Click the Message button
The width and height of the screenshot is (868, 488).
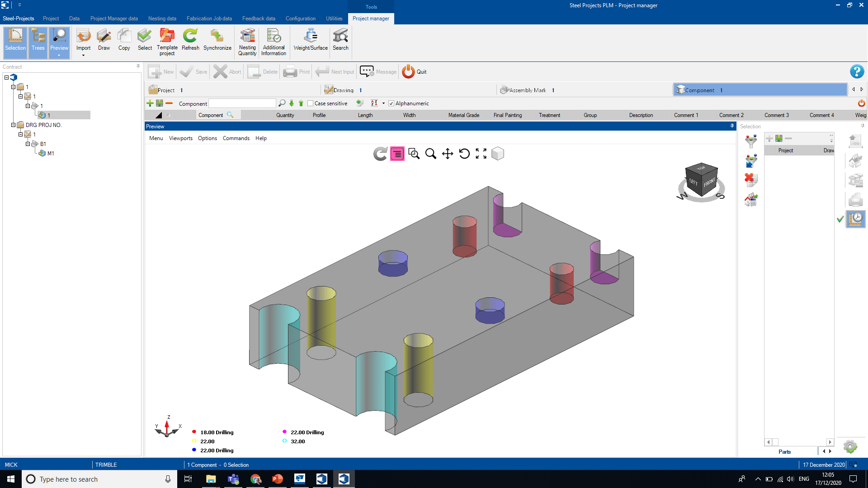pyautogui.click(x=378, y=71)
